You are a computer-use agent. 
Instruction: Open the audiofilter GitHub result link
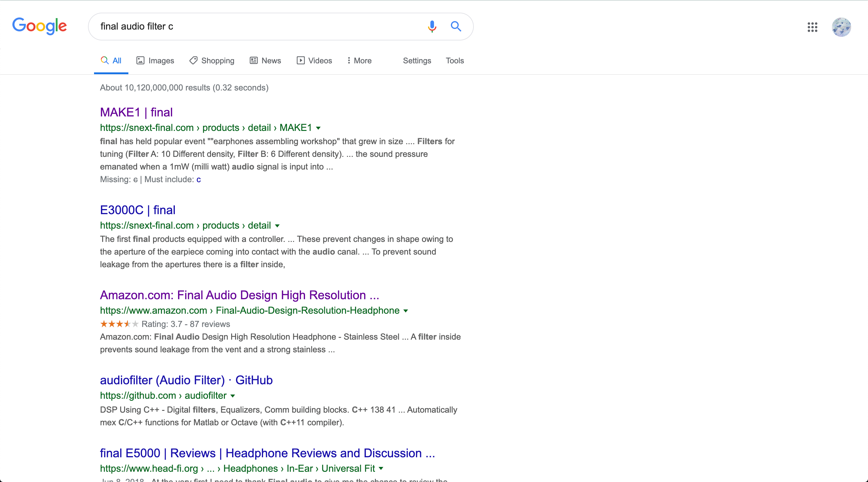click(186, 380)
